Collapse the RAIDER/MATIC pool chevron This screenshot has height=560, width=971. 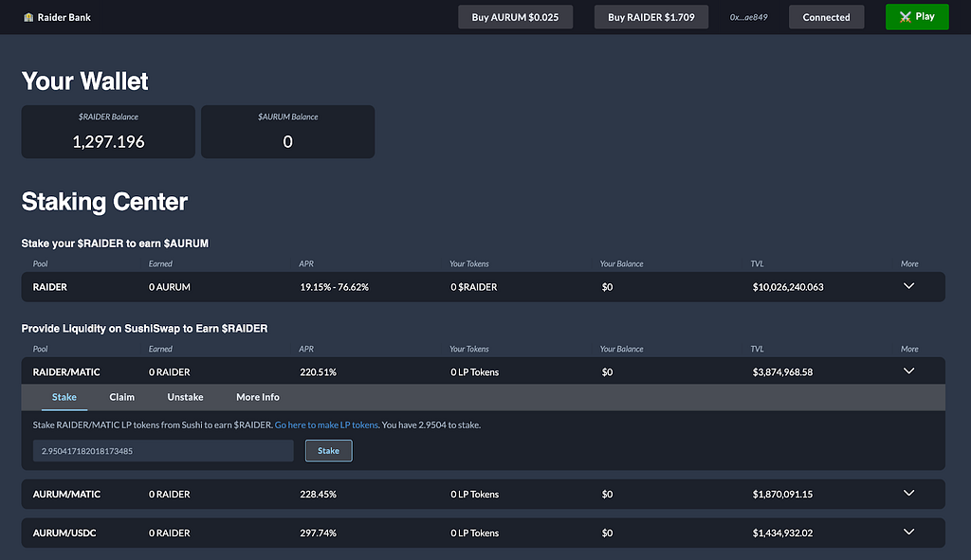tap(908, 370)
